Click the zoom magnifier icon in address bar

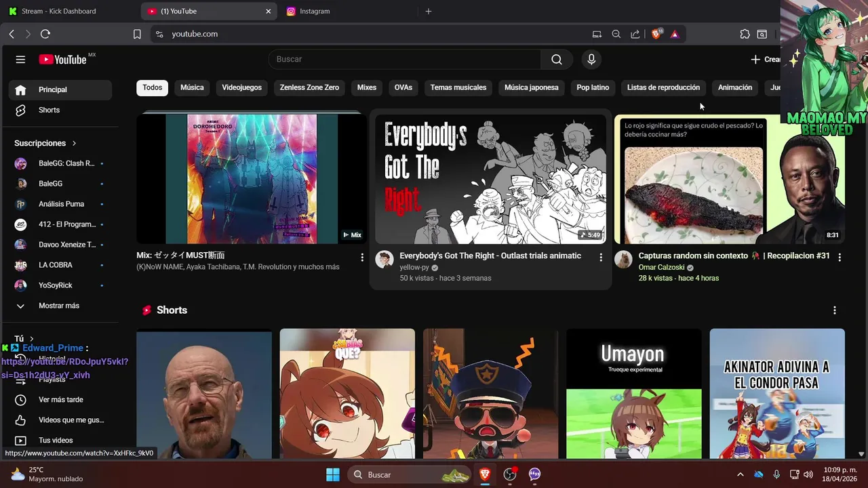click(x=616, y=34)
